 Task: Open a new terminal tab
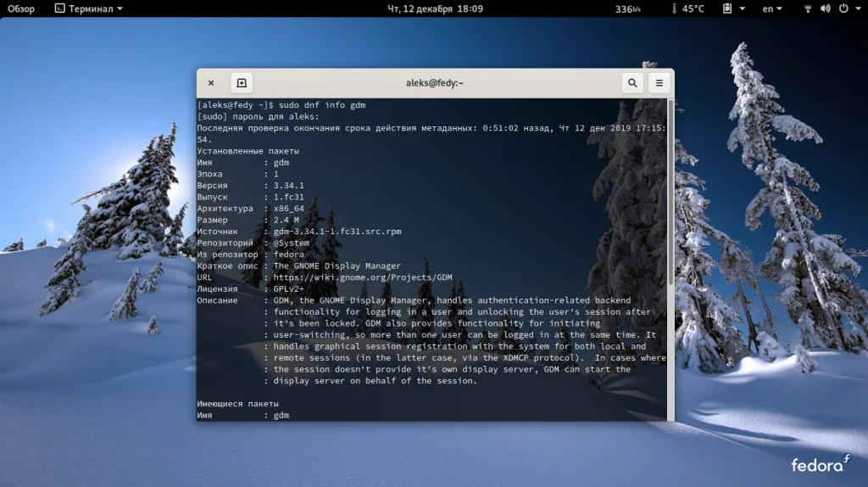(242, 83)
